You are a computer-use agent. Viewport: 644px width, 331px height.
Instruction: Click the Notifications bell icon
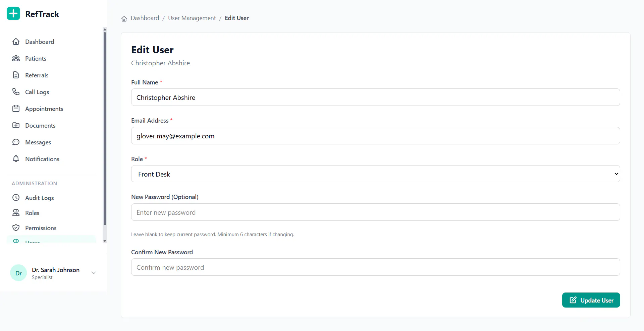click(16, 159)
